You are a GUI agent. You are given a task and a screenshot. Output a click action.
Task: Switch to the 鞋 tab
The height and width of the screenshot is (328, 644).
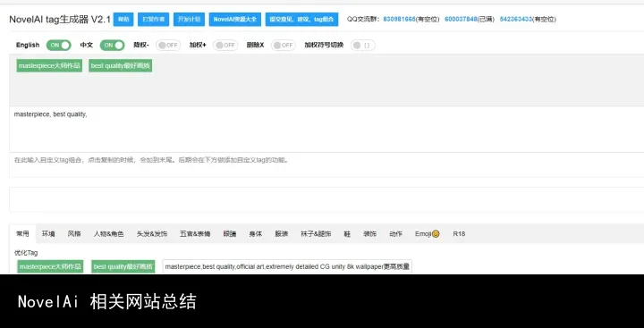[347, 234]
